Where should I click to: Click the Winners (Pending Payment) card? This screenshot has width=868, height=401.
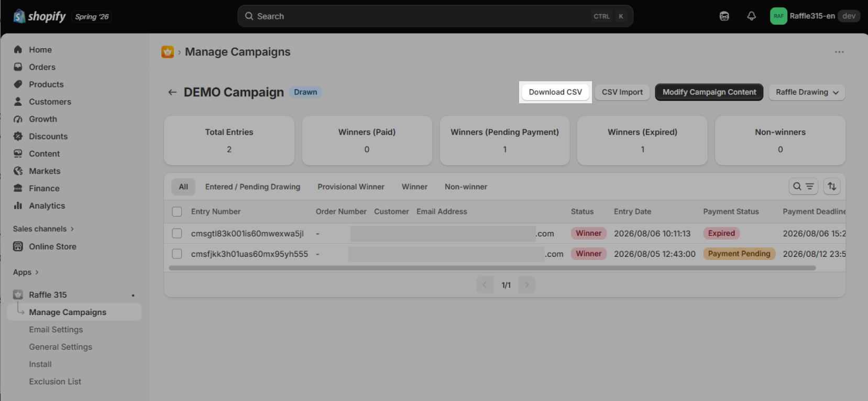tap(504, 140)
